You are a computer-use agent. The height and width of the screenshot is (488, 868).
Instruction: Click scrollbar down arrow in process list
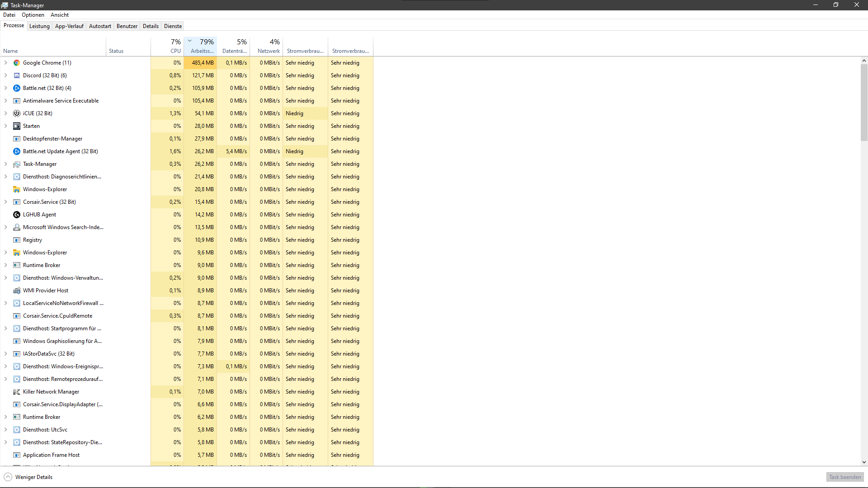(x=864, y=462)
